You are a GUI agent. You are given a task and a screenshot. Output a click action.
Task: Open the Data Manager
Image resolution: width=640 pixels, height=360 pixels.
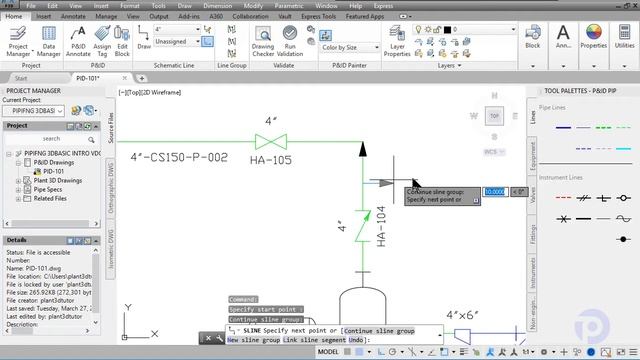pos(49,41)
